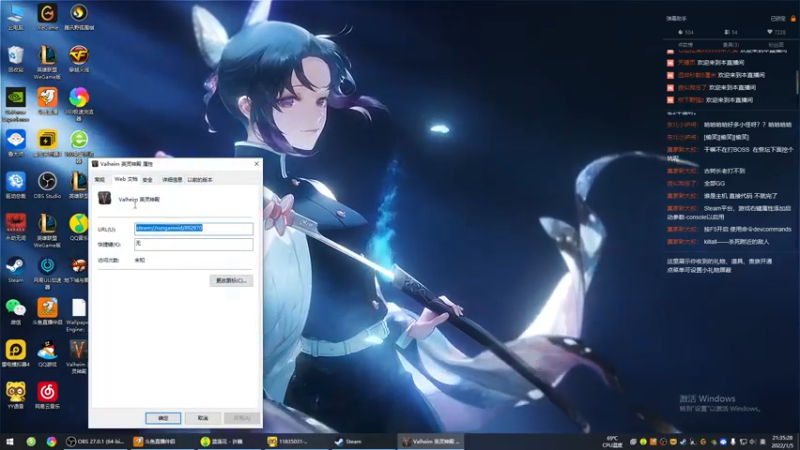Open the Master Lu desktop icon
This screenshot has width=800, height=450.
click(x=15, y=143)
